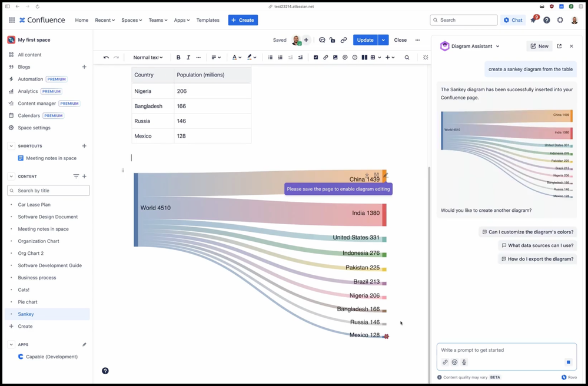The image size is (588, 386).
Task: Insert a table
Action: 373,57
